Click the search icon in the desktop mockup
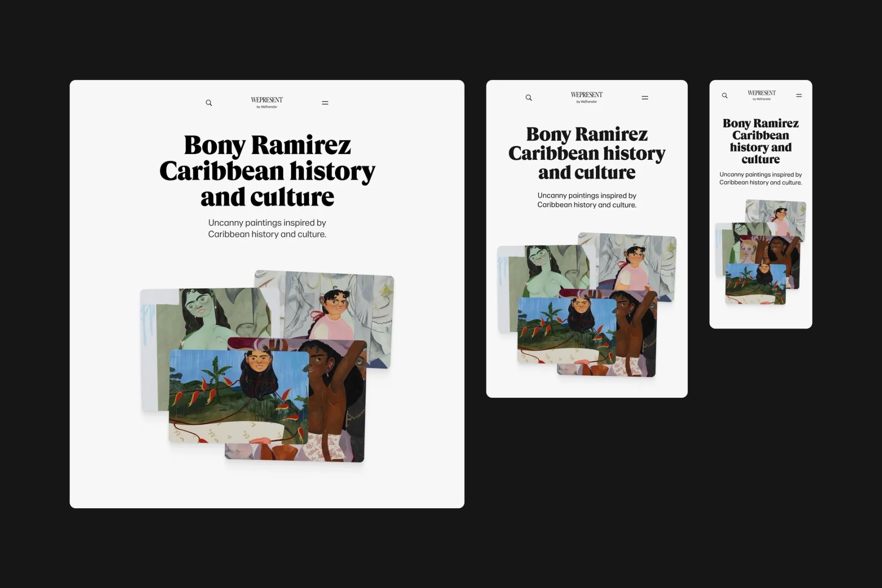Screen dimensions: 882x588 click(x=209, y=103)
